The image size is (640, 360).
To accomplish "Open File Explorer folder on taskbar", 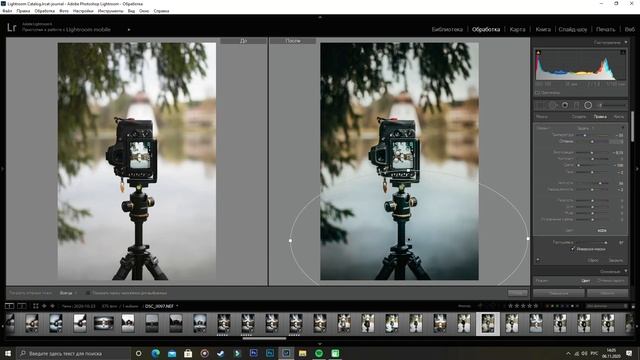I will [x=302, y=353].
